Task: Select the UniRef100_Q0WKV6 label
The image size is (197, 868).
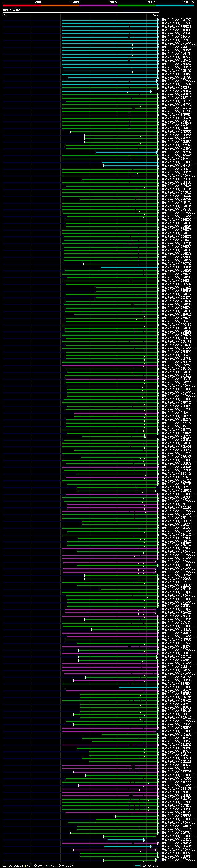Action: tap(177, 50)
